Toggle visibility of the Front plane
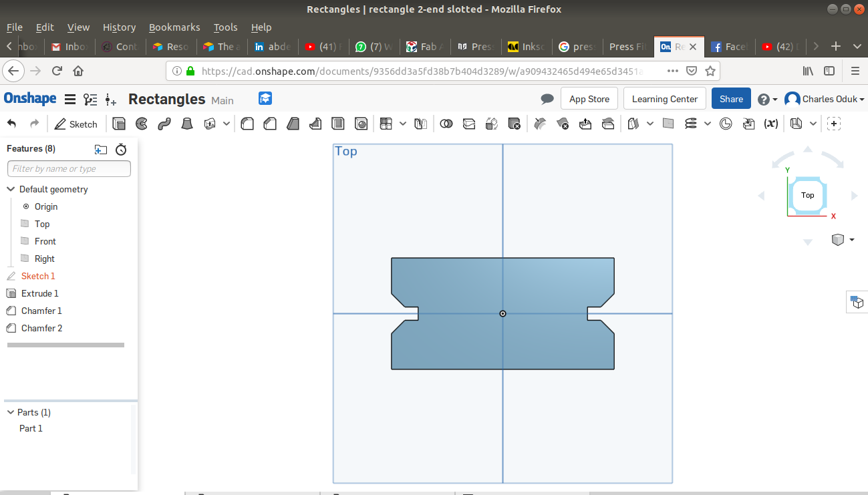Image resolution: width=868 pixels, height=495 pixels. [25, 241]
